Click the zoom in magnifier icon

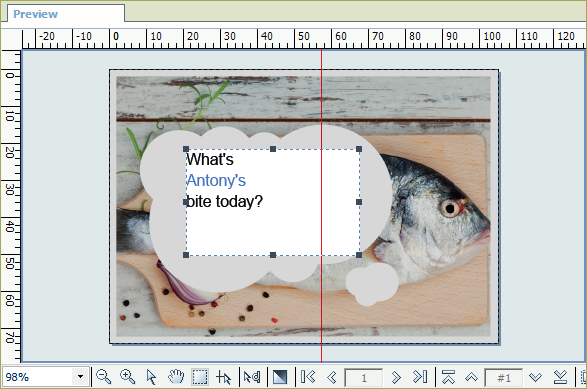click(x=127, y=377)
